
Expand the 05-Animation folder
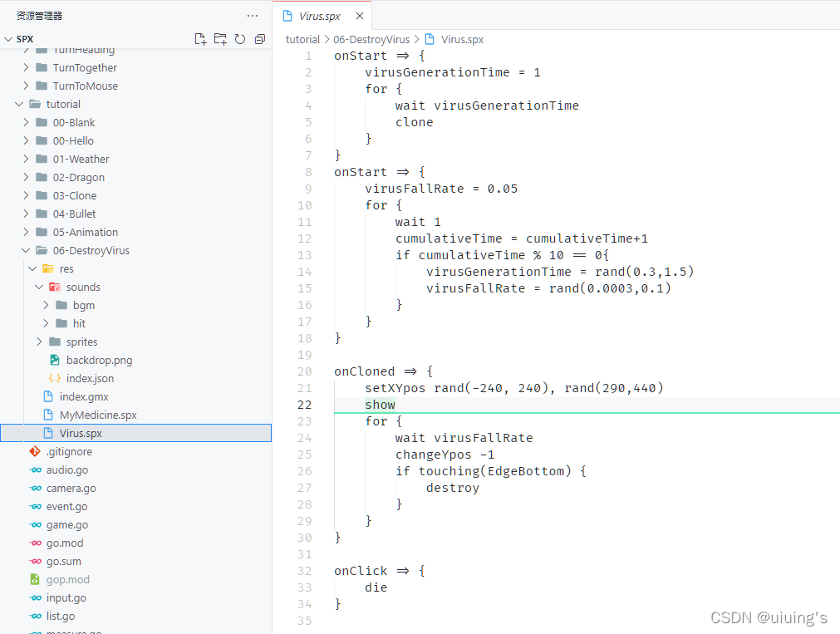[x=26, y=232]
